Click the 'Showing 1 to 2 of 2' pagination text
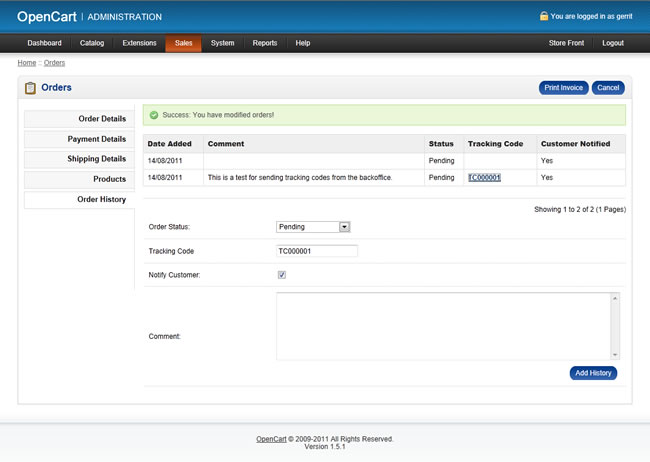The width and height of the screenshot is (650, 462). point(580,209)
